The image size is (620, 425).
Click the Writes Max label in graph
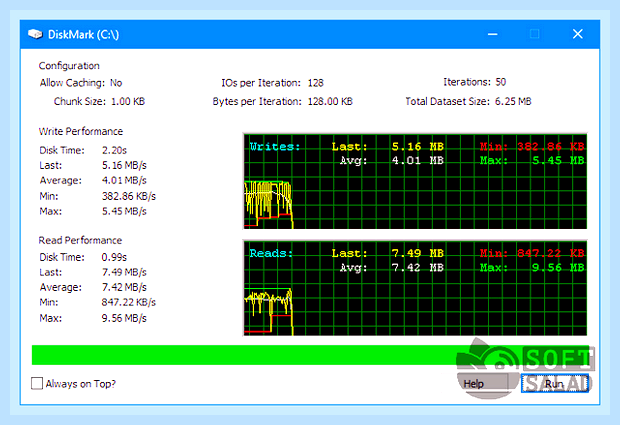[493, 161]
